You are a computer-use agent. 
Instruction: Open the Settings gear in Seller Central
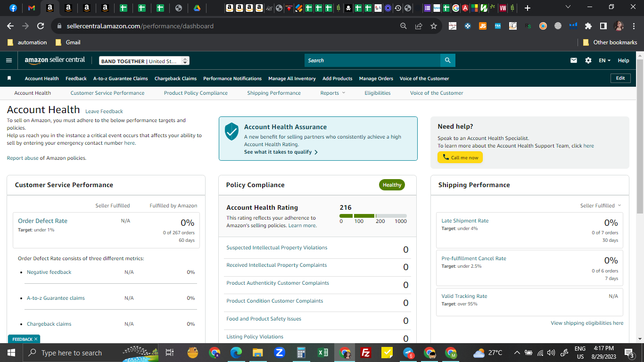588,60
